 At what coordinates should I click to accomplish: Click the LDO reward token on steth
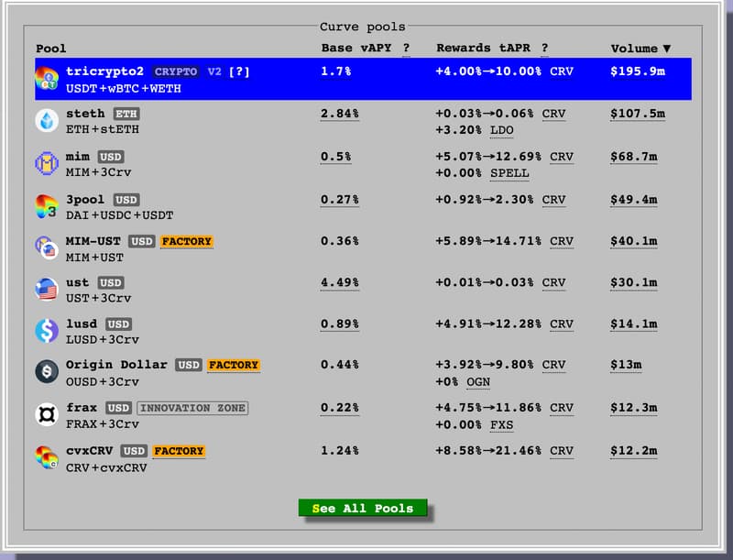[x=502, y=131]
